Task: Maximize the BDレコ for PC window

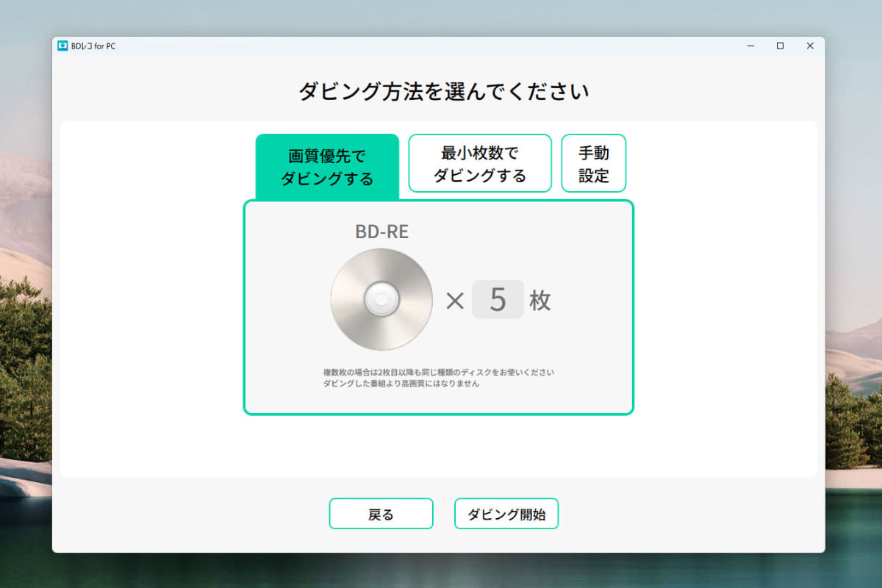Action: (780, 46)
